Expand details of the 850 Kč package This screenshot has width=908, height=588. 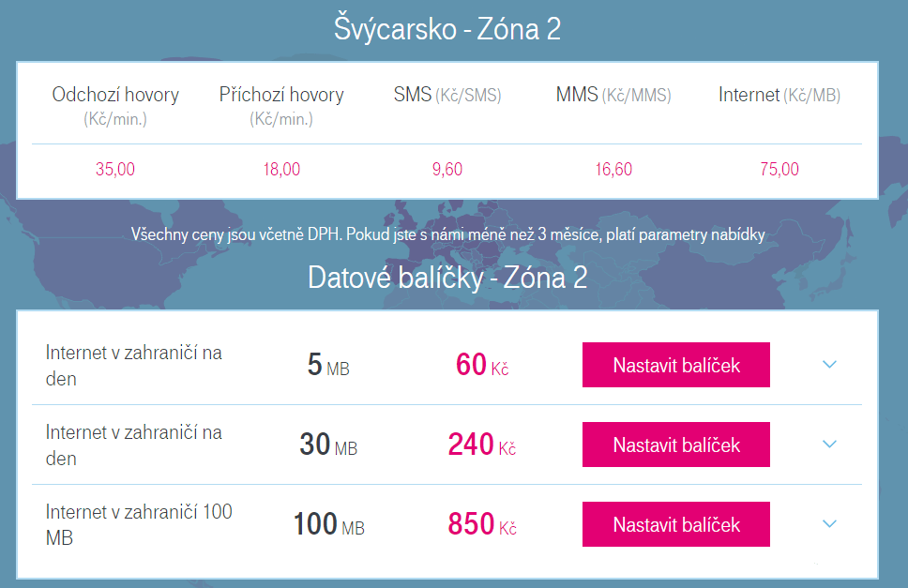pos(829,524)
